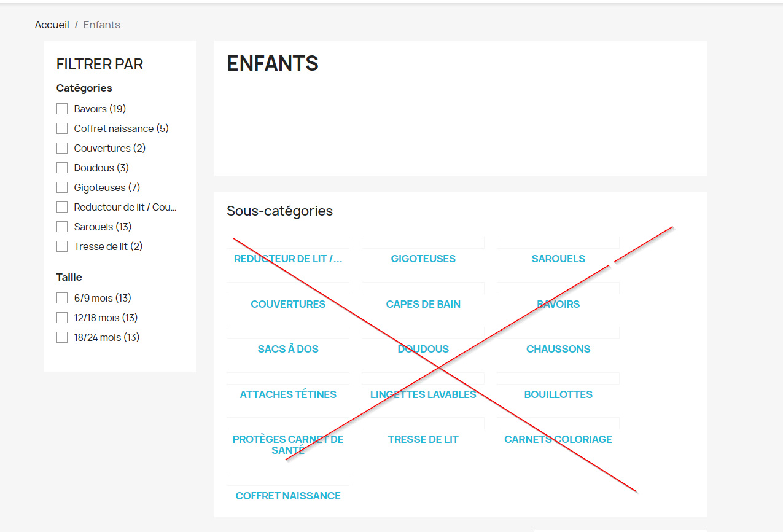The image size is (783, 532).
Task: Open the Sacs à dos sub-category
Action: (288, 349)
